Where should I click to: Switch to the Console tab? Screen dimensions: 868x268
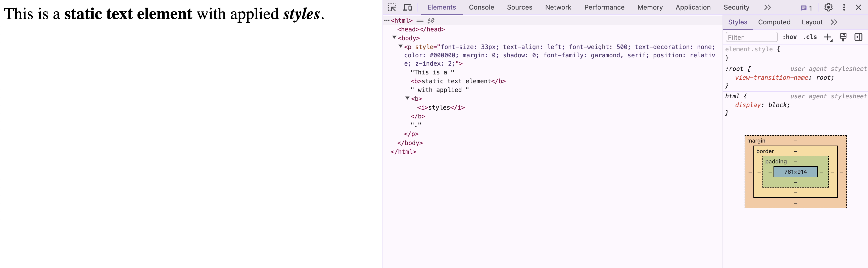(481, 7)
